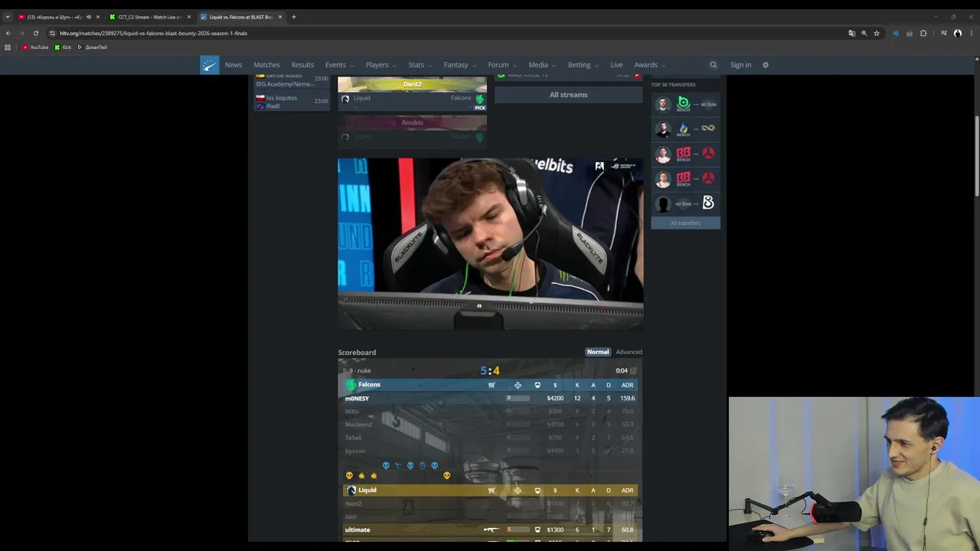Click the Falcons logo on the Dust2 map row
980x551 pixels.
(480, 99)
